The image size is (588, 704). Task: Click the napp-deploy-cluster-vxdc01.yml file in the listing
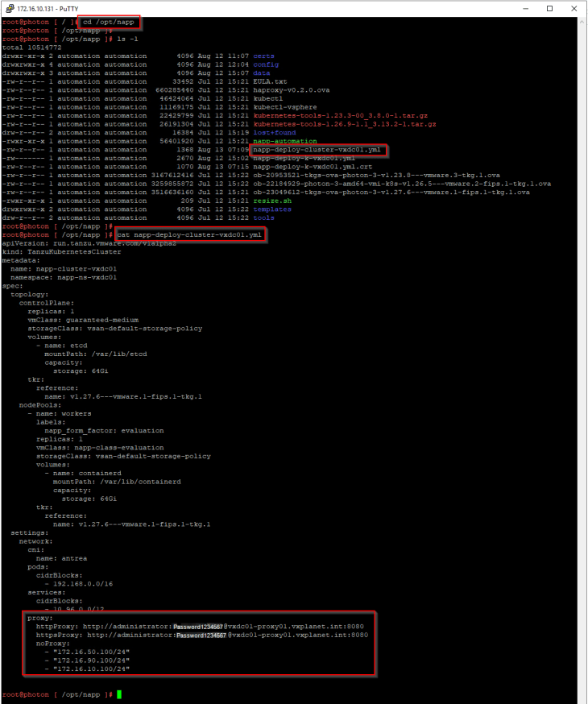[x=317, y=150]
